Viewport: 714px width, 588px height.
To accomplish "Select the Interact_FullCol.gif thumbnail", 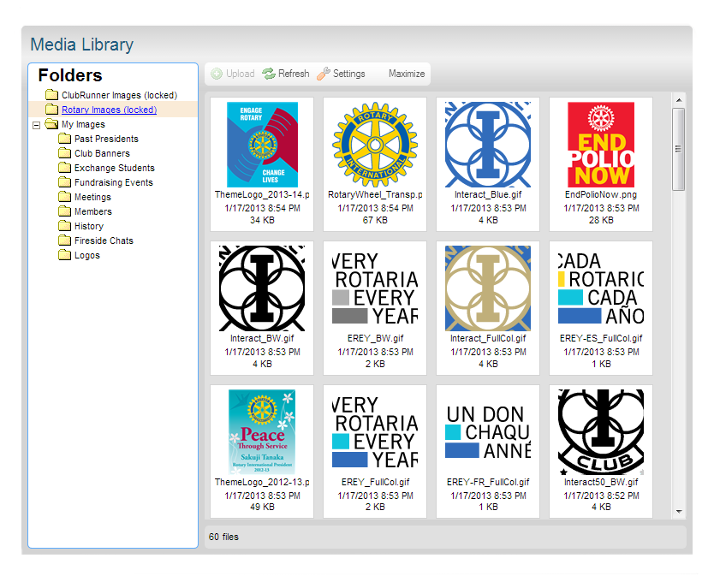I will tap(488, 288).
